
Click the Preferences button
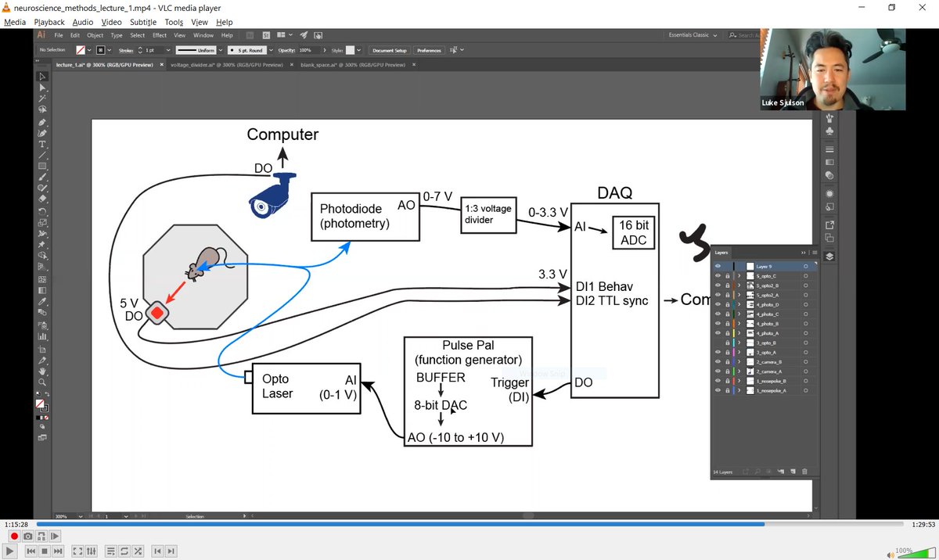(429, 50)
